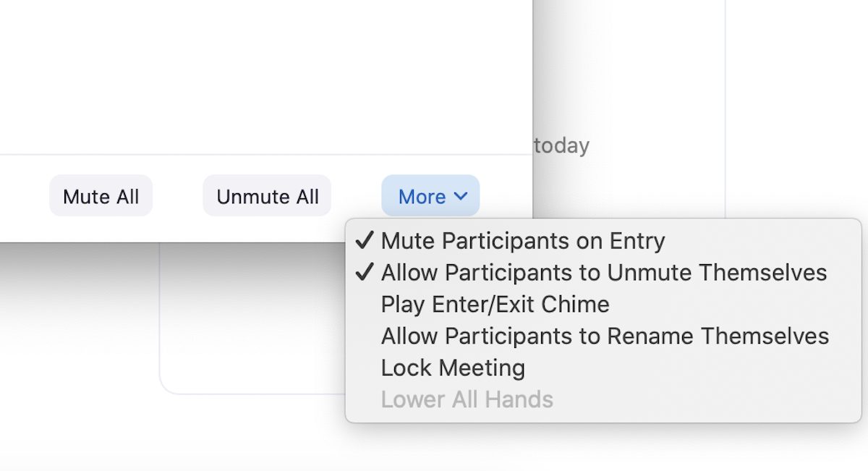Click the grayed-out Lower All Hands option
The width and height of the screenshot is (868, 471).
pyautogui.click(x=467, y=399)
